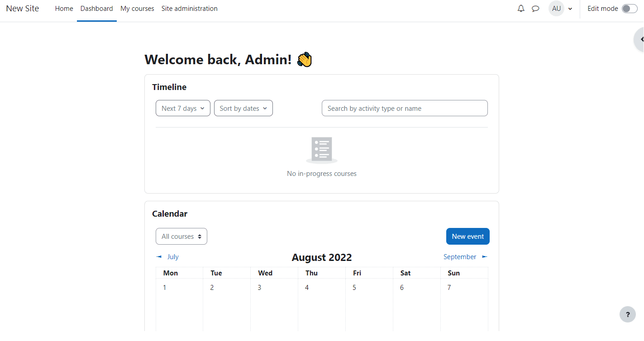The width and height of the screenshot is (644, 341).
Task: Open the notifications bell icon
Action: [x=521, y=9]
